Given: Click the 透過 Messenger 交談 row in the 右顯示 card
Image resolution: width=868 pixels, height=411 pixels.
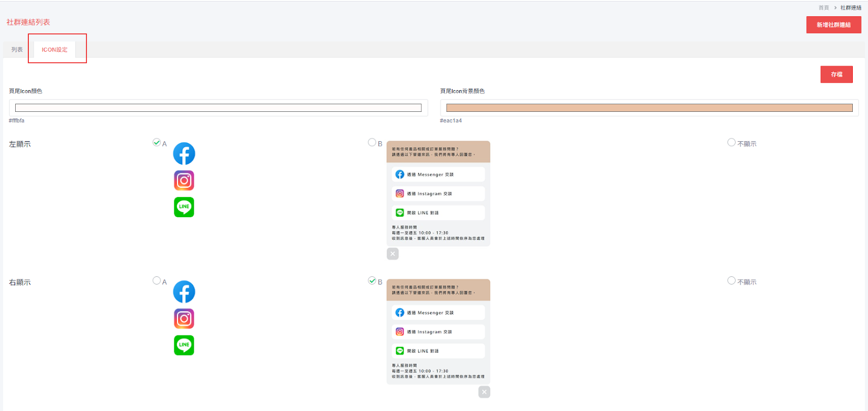Looking at the screenshot, I should point(438,313).
